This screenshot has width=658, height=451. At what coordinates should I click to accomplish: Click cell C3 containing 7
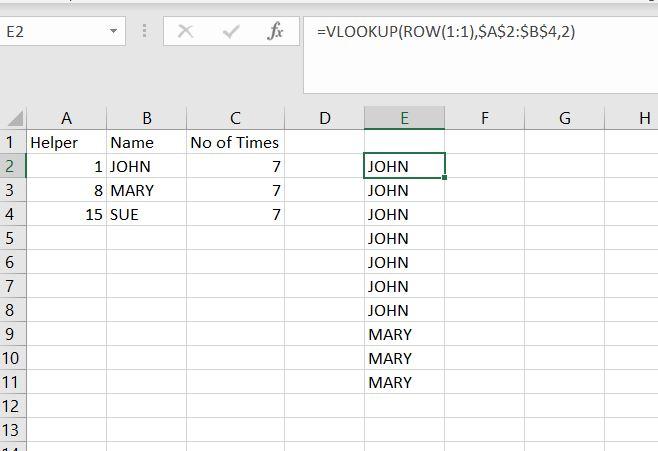[235, 190]
